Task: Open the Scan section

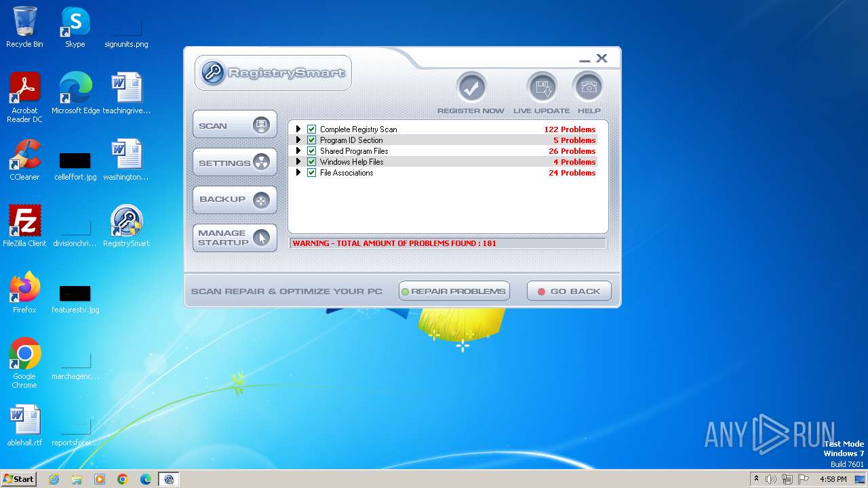Action: coord(235,125)
